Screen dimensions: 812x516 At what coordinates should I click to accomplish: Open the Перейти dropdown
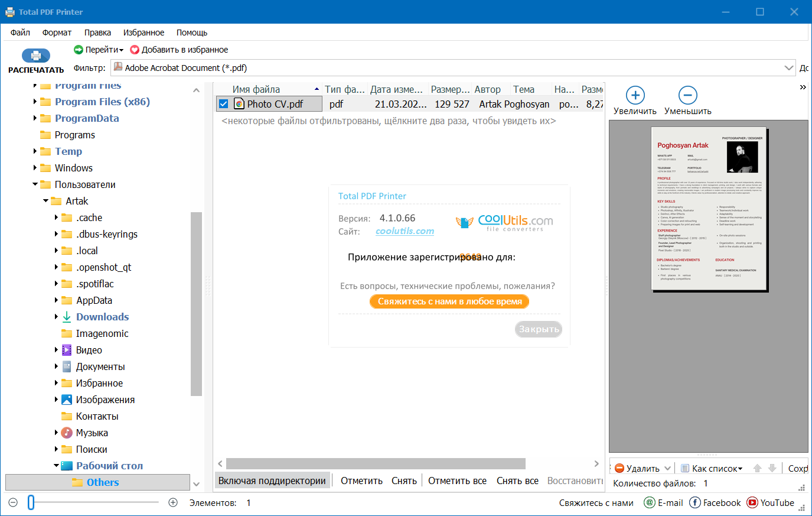[98, 50]
